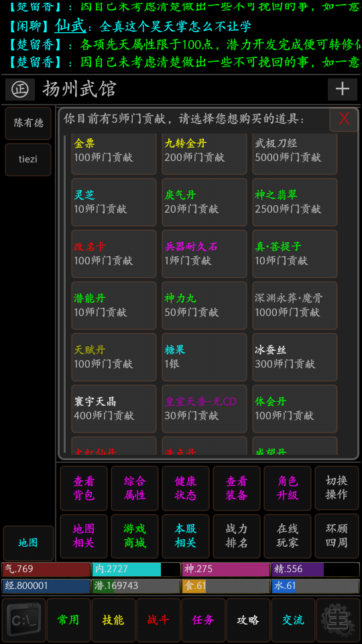Click the 内 2727 internal energy bar
Image resolution: width=362 pixels, height=644 pixels.
tap(136, 570)
